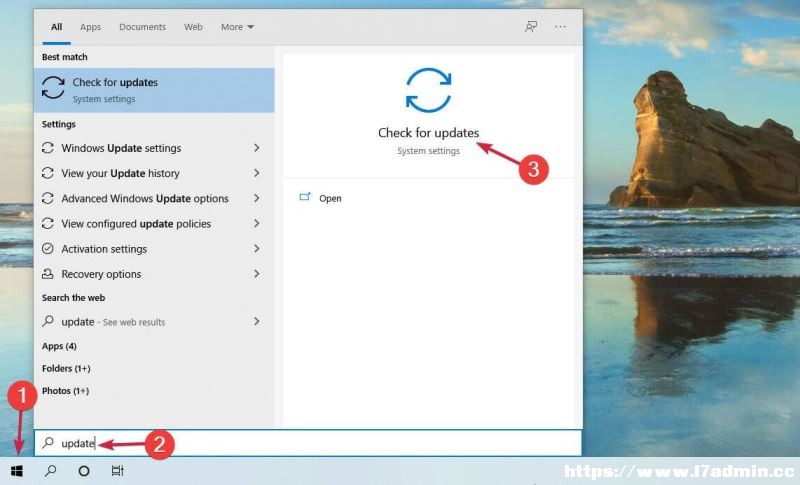
Task: Click the search box containing update
Action: point(308,443)
